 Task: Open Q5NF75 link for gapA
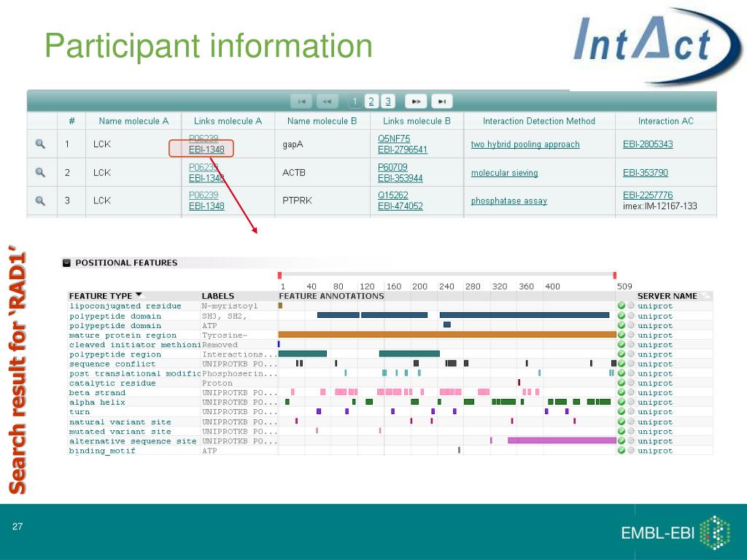pyautogui.click(x=394, y=139)
